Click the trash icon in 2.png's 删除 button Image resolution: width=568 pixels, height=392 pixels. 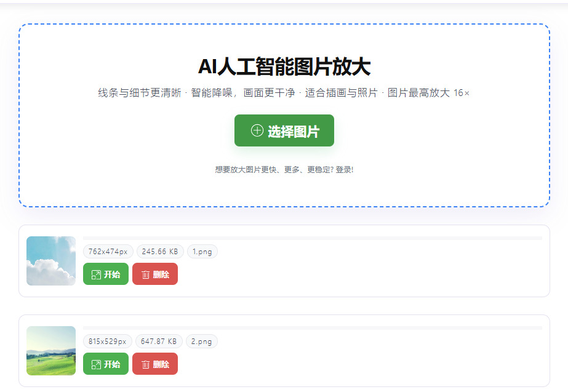click(146, 364)
